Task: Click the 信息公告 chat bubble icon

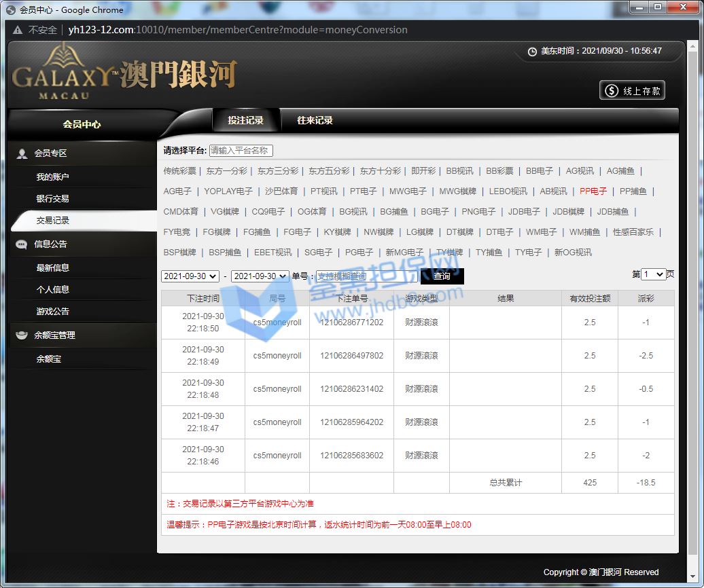Action: coord(22,244)
